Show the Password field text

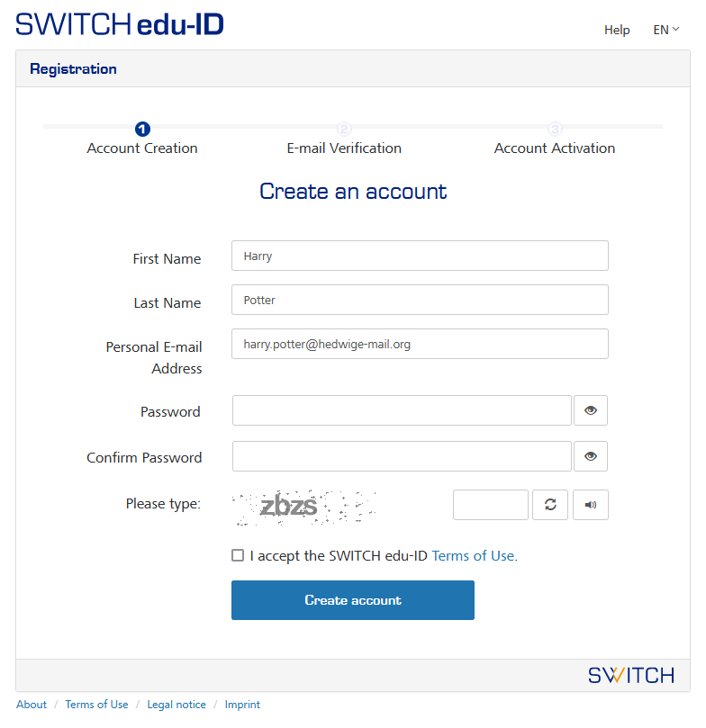pos(591,410)
